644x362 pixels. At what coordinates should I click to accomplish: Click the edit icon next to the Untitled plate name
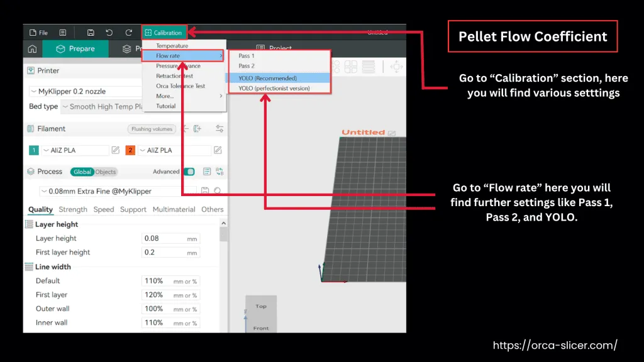click(392, 133)
